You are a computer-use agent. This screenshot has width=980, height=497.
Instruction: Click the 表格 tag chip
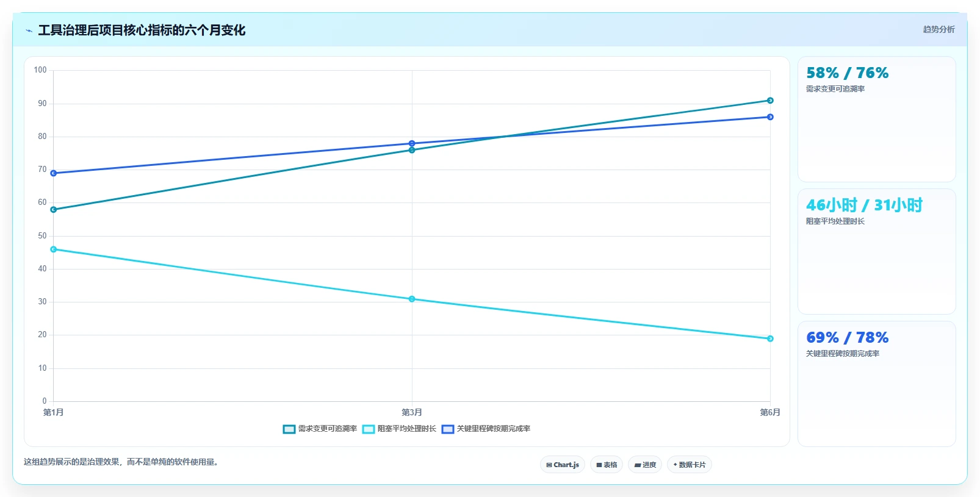[607, 465]
